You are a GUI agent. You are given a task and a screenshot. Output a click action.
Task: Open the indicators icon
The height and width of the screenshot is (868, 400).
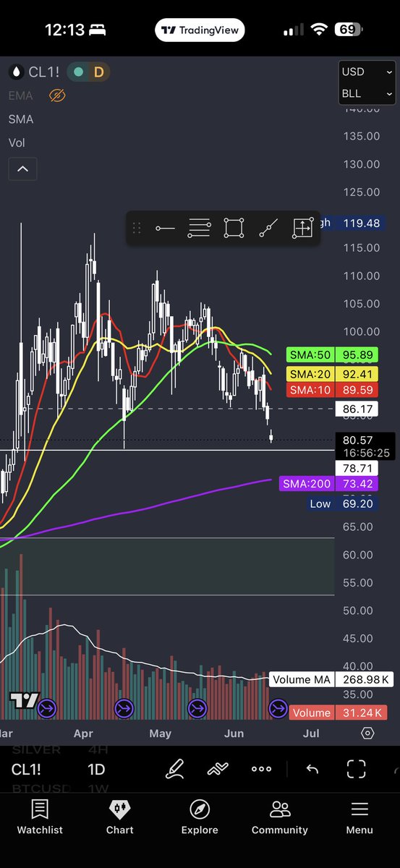pyautogui.click(x=218, y=769)
